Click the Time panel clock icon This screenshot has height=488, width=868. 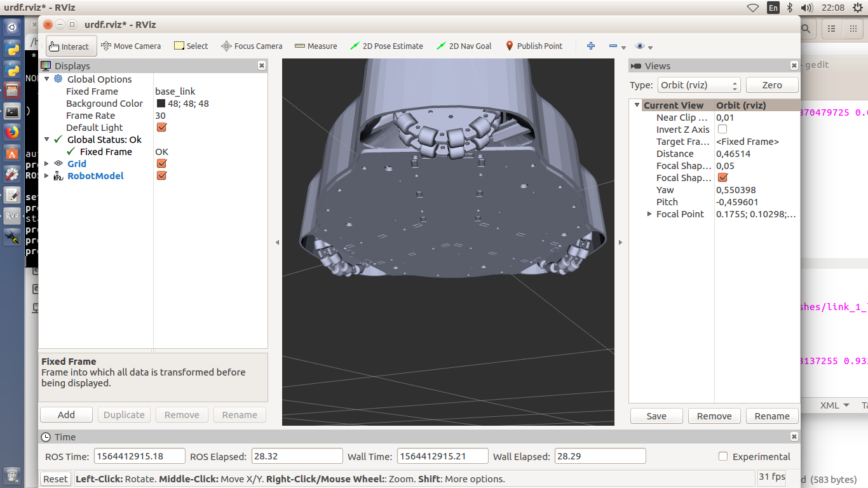(46, 437)
